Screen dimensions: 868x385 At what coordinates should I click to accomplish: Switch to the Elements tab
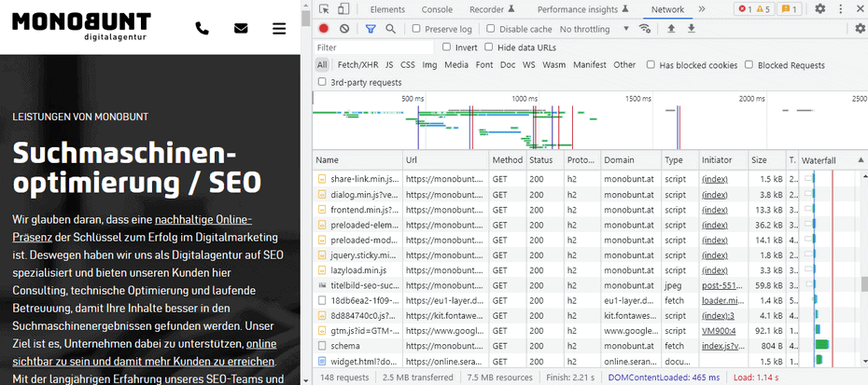[387, 9]
